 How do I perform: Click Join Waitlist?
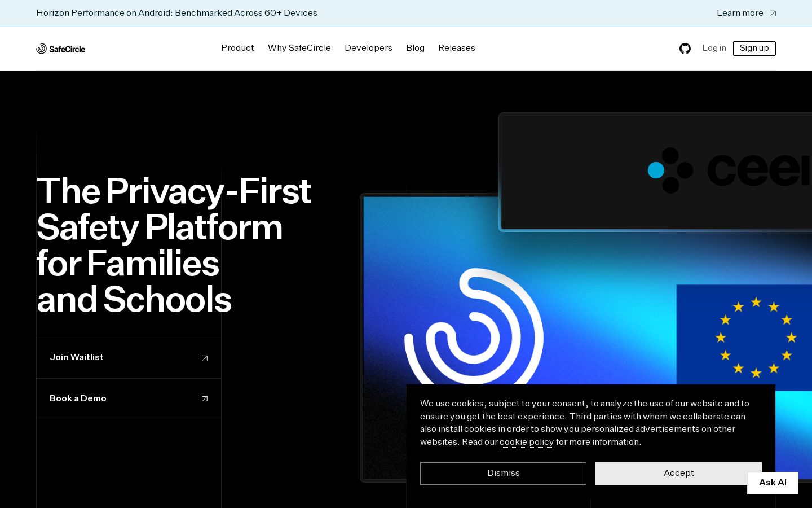pyautogui.click(x=129, y=358)
